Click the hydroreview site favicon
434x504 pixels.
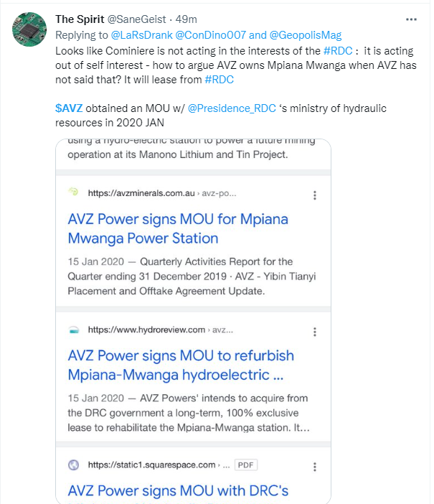(x=74, y=330)
